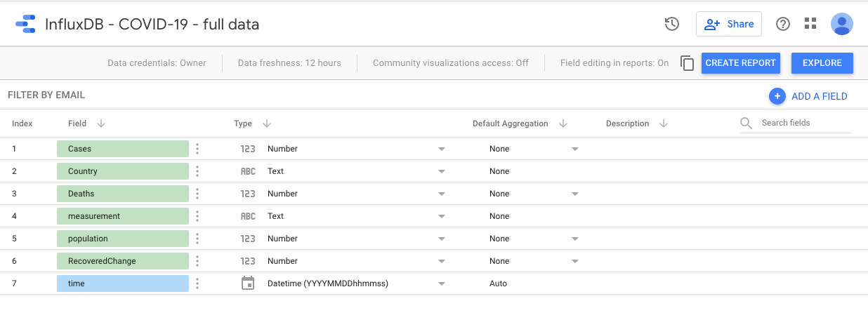Open type dropdown for time row
Image resolution: width=868 pixels, height=327 pixels.
(x=442, y=283)
